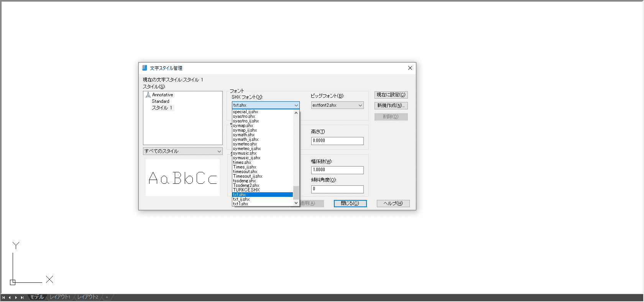Image resolution: width=644 pixels, height=302 pixels.
Task: Click the UCS origin square icon
Action: click(13, 282)
